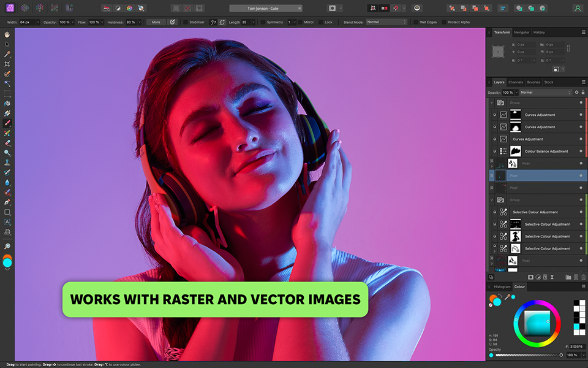Select the Move tool arrow
The width and height of the screenshot is (588, 368).
(x=7, y=44)
